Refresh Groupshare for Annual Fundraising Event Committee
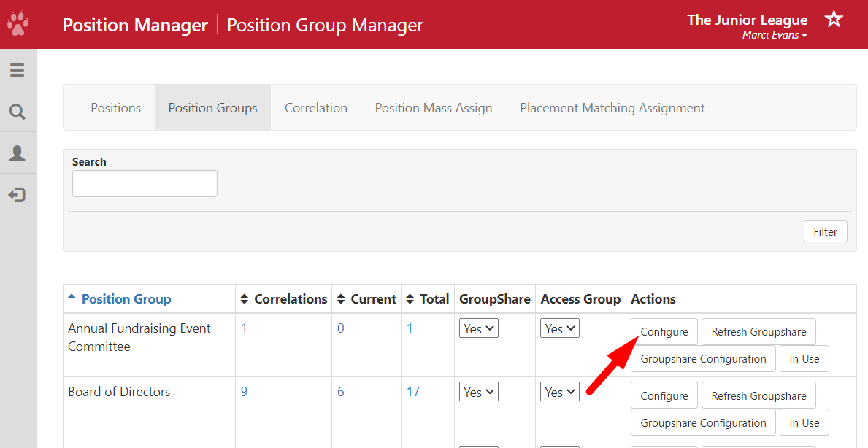 point(759,332)
